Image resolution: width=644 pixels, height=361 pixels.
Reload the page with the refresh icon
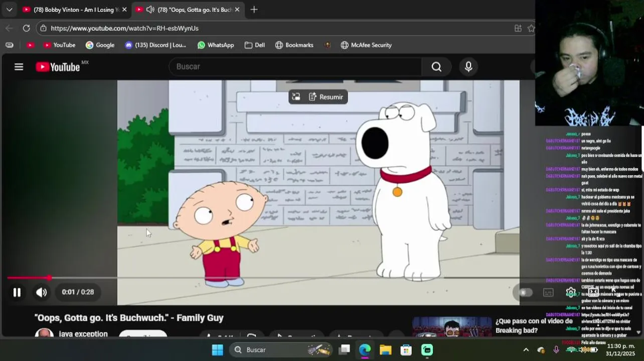26,29
